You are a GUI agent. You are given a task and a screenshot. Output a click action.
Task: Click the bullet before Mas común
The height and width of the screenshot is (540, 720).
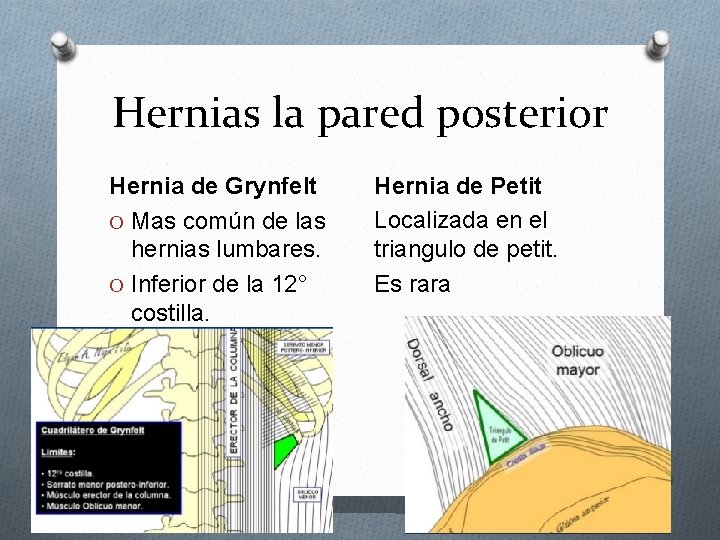click(117, 223)
